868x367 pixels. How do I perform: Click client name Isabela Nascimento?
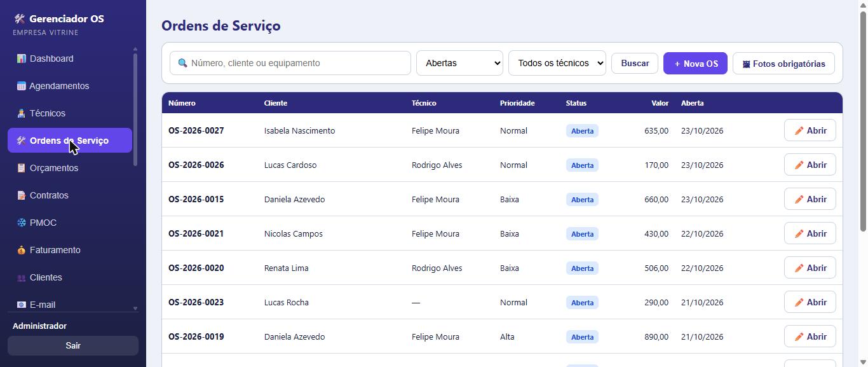pos(299,130)
